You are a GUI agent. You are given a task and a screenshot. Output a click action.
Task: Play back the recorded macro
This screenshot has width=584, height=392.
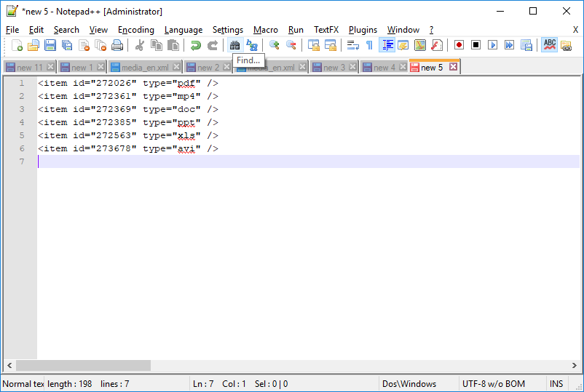[492, 45]
